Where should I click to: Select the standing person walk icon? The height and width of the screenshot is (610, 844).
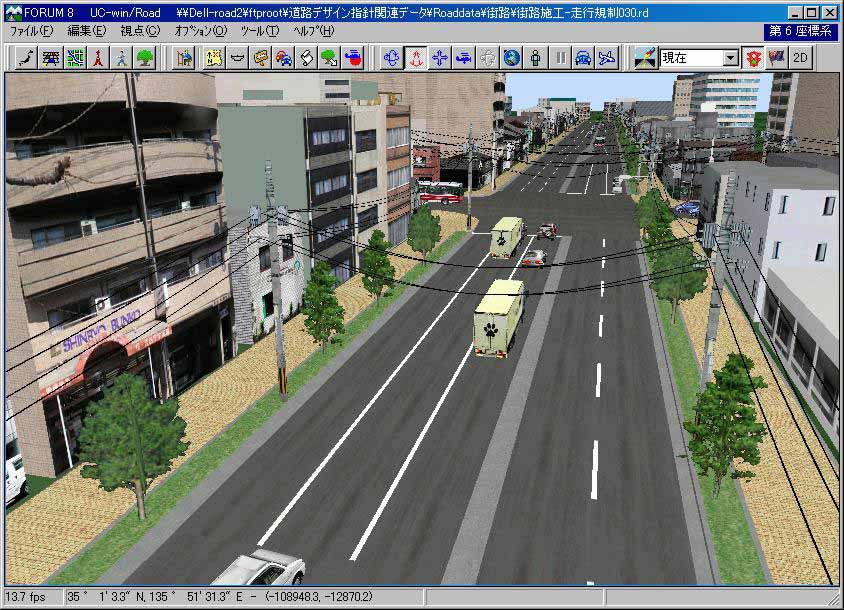click(536, 58)
